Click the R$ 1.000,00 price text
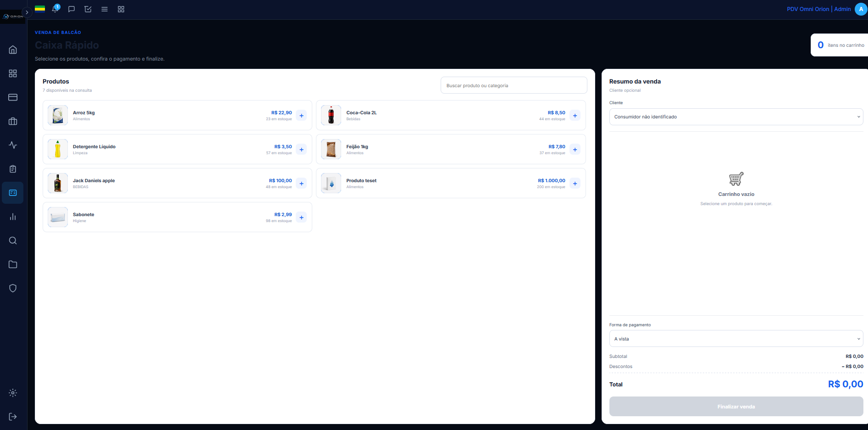The height and width of the screenshot is (430, 868). click(552, 180)
